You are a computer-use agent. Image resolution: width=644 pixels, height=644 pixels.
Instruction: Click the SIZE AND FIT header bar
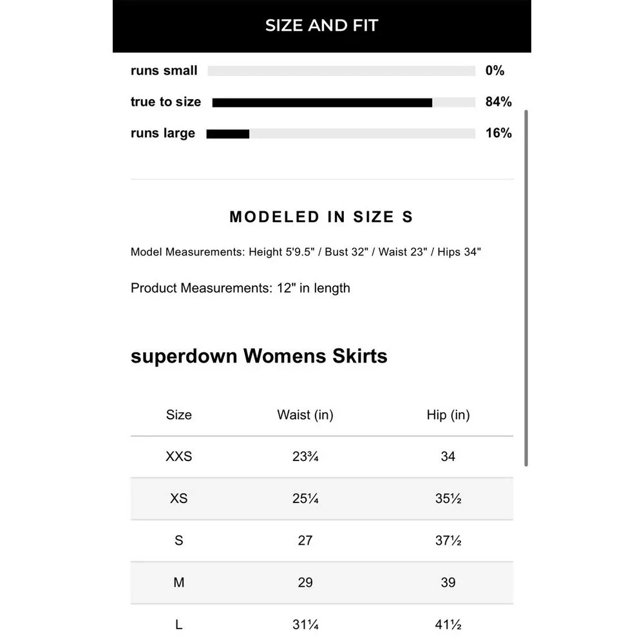click(321, 26)
